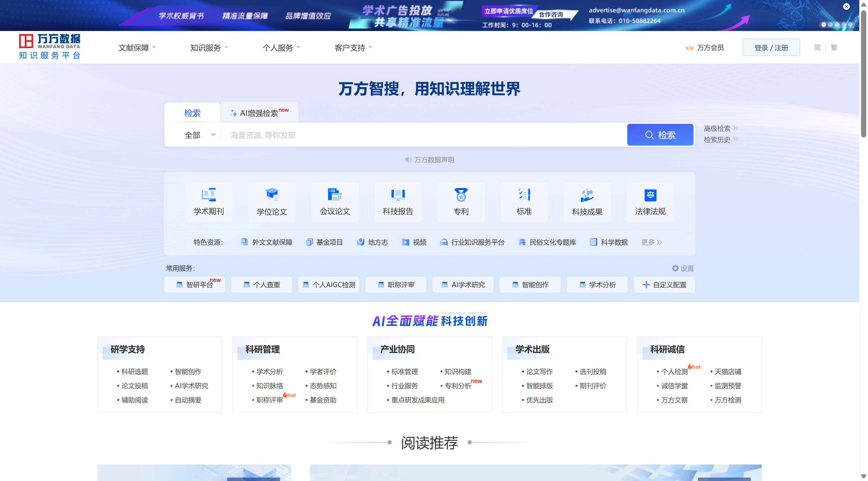Viewport: 868px width, 481px height.
Task: Click the 个人查重 service icon
Action: (246, 284)
